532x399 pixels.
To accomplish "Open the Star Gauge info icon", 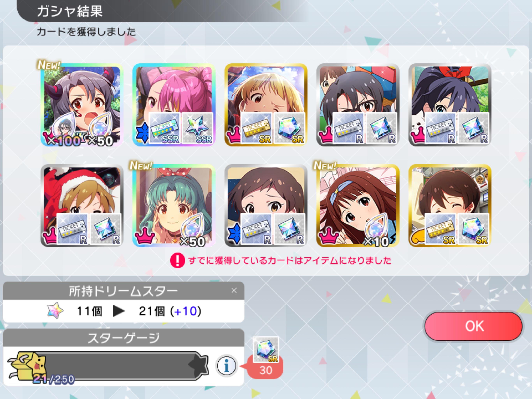I will pyautogui.click(x=226, y=365).
